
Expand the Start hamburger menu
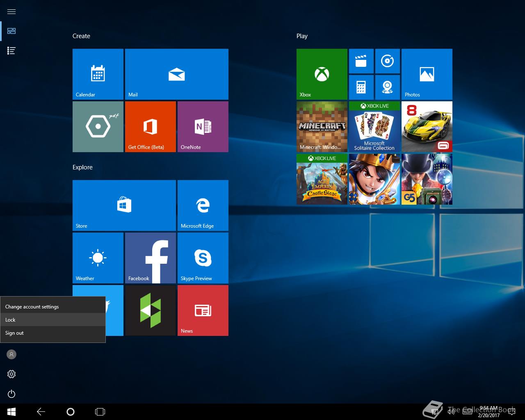[x=11, y=11]
